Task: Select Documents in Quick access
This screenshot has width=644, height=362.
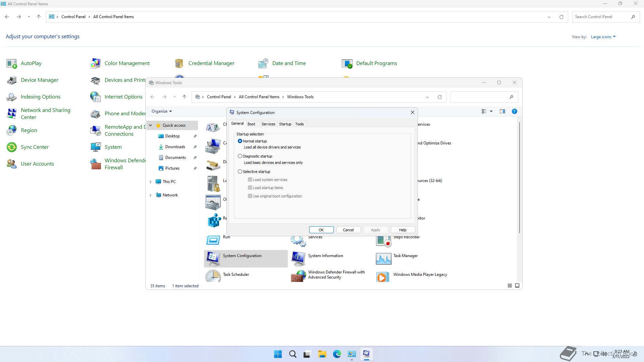Action: 175,158
